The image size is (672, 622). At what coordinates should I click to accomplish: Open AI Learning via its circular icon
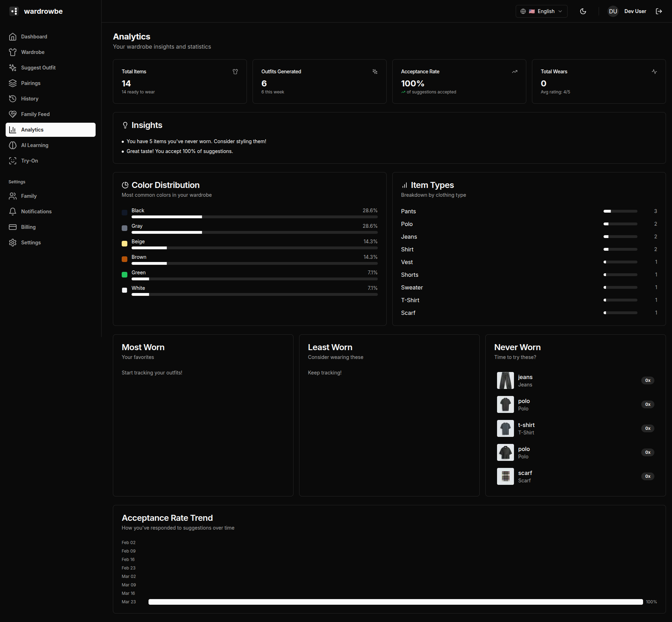13,145
